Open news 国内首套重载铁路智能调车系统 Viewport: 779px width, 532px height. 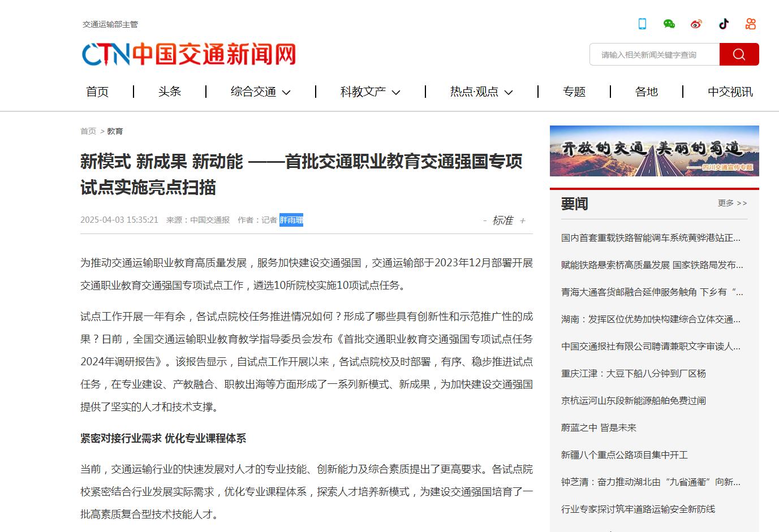(651, 238)
